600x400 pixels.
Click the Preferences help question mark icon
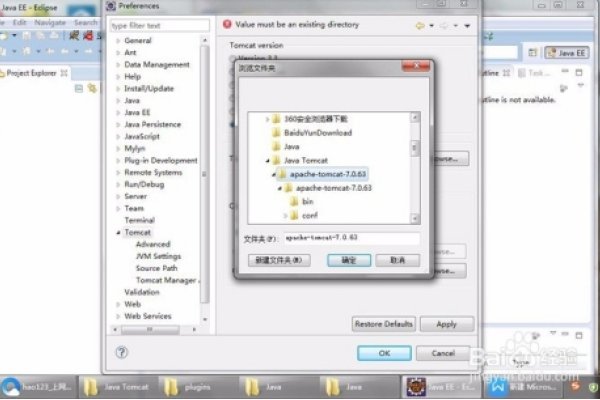point(122,352)
